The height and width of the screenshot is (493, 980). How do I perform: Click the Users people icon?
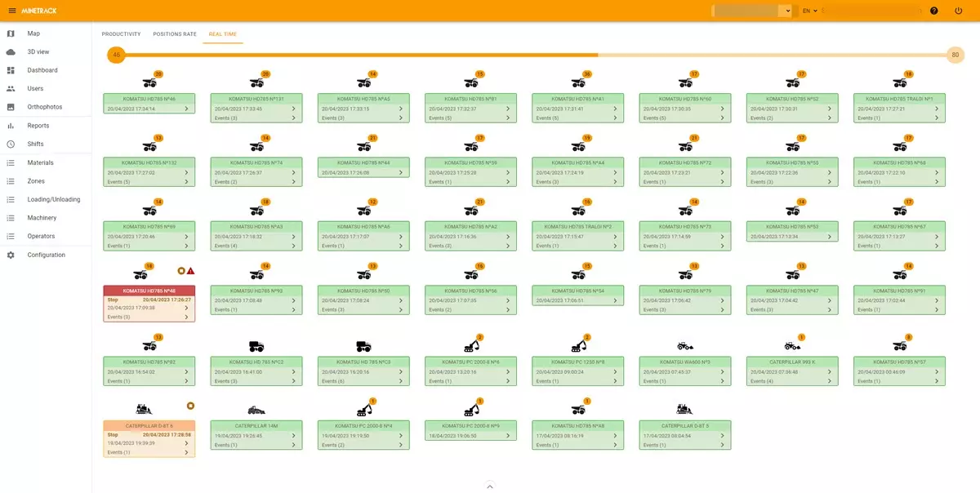11,88
